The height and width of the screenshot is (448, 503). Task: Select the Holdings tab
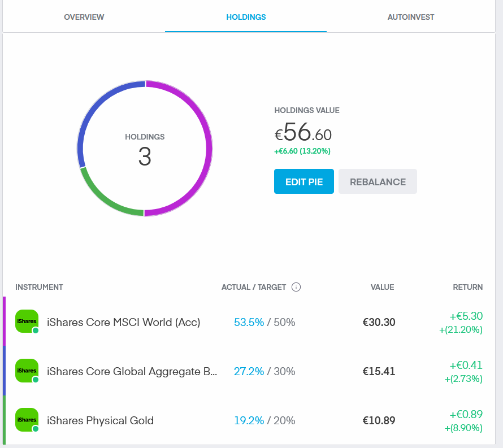246,17
